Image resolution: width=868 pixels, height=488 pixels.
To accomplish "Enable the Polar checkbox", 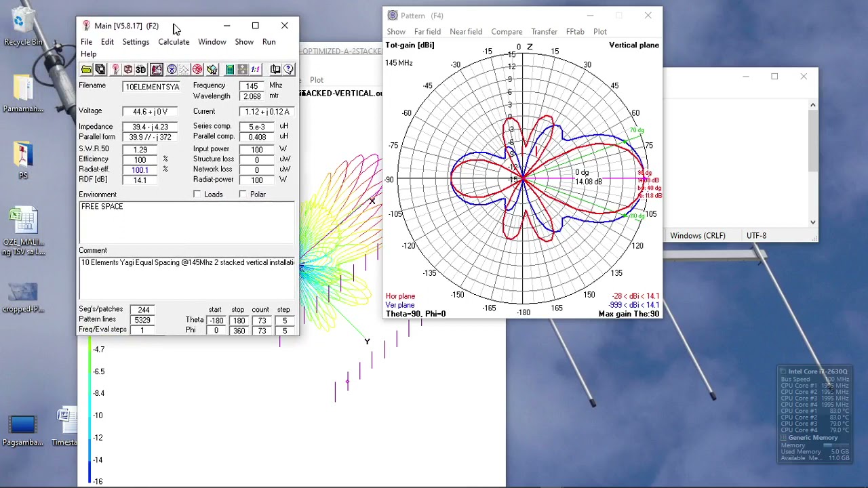I will click(x=243, y=195).
